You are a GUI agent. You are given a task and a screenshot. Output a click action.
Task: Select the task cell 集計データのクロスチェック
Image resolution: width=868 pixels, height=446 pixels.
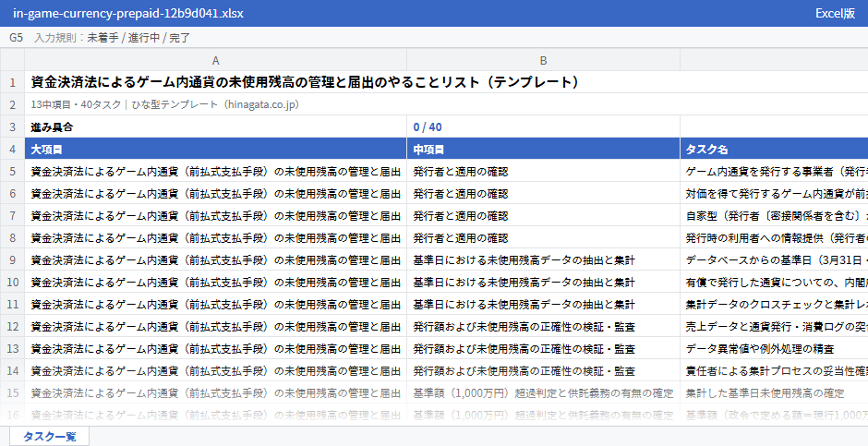(x=774, y=304)
